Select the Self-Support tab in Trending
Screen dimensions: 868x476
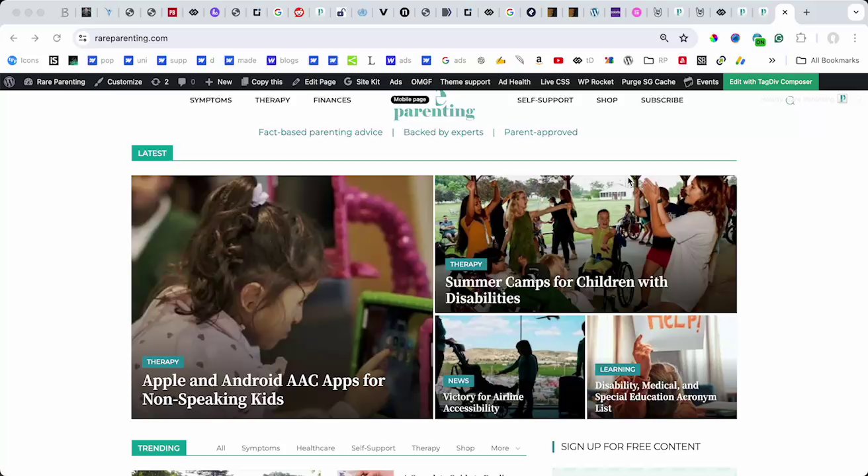[373, 448]
